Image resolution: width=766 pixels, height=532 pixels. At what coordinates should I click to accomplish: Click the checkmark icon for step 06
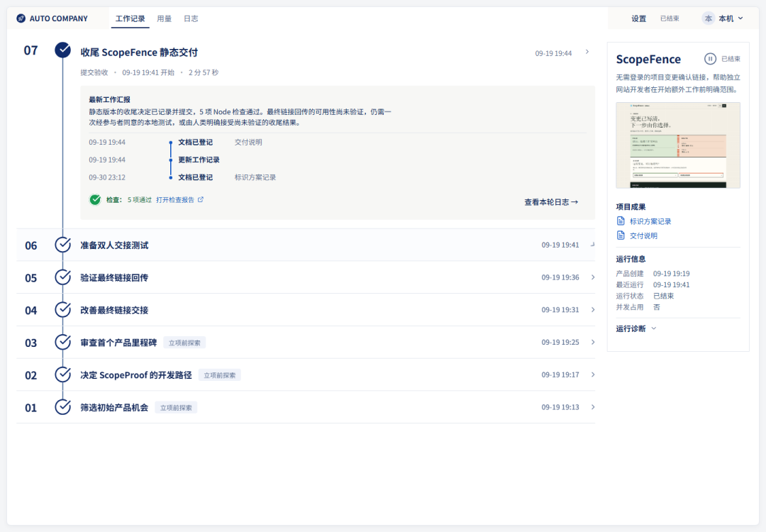62,245
